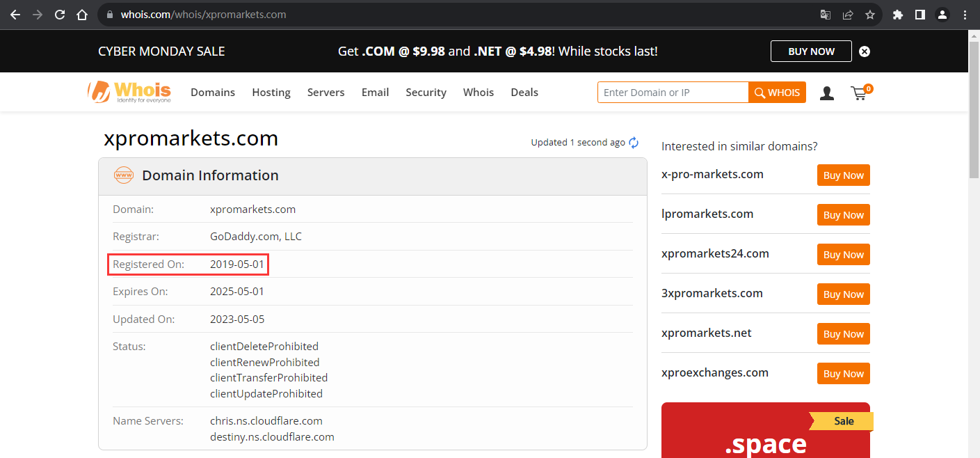This screenshot has height=458, width=980.
Task: Select the registered date 2019-05-01
Action: click(x=237, y=264)
